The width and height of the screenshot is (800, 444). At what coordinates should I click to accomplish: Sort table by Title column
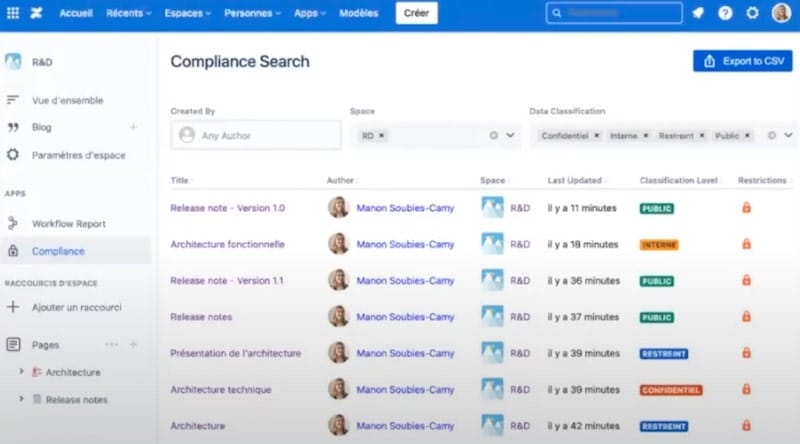point(182,180)
